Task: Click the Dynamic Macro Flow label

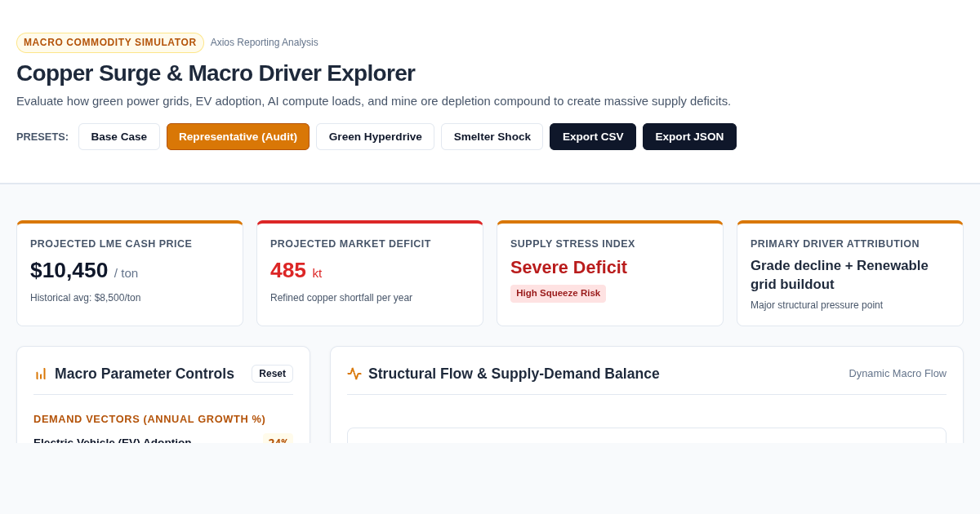Action: click(x=898, y=373)
